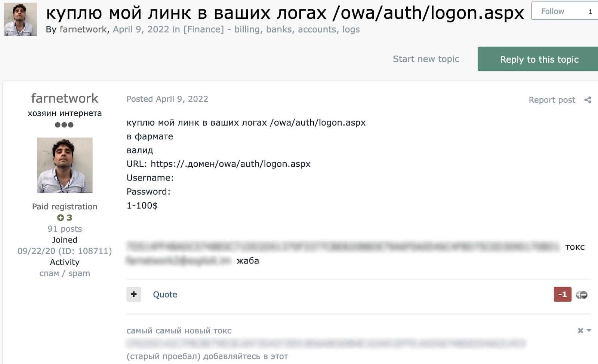Image resolution: width=598 pixels, height=364 pixels.
Task: Click the follower count next to Follow
Action: [590, 11]
